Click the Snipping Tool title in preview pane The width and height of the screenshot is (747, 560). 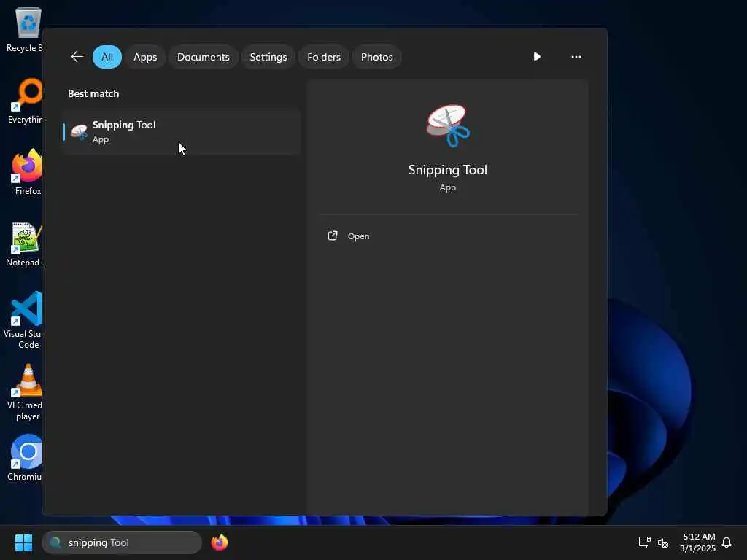(448, 170)
